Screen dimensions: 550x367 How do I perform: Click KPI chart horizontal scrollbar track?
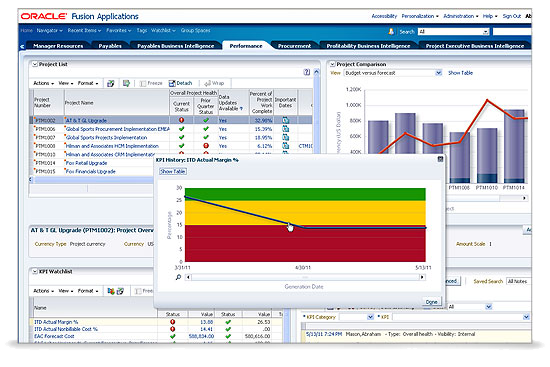(305, 277)
